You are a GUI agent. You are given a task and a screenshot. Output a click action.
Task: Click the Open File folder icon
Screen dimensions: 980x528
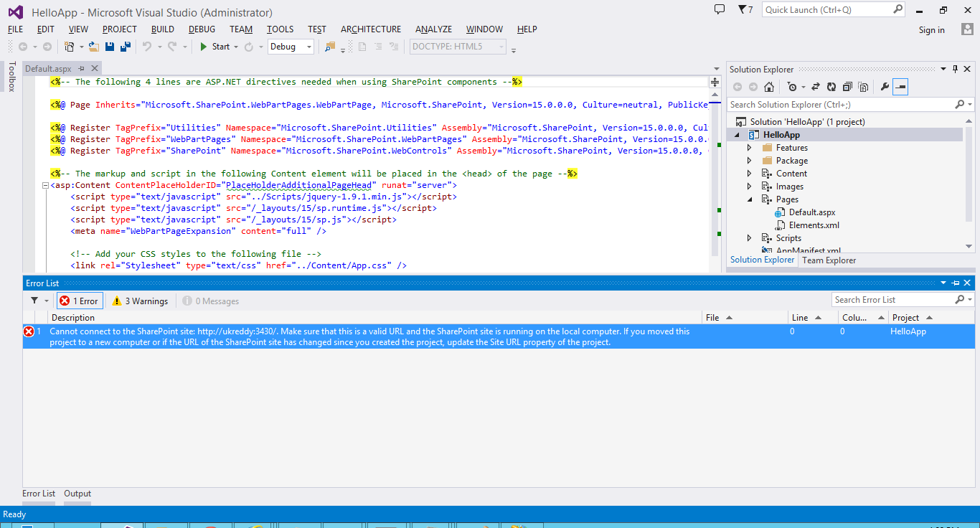point(93,47)
